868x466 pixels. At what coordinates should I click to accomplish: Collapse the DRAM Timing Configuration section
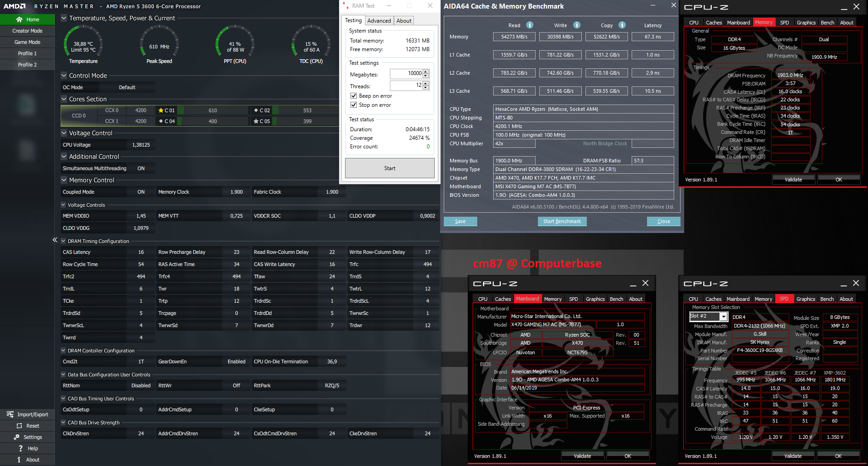(63, 241)
